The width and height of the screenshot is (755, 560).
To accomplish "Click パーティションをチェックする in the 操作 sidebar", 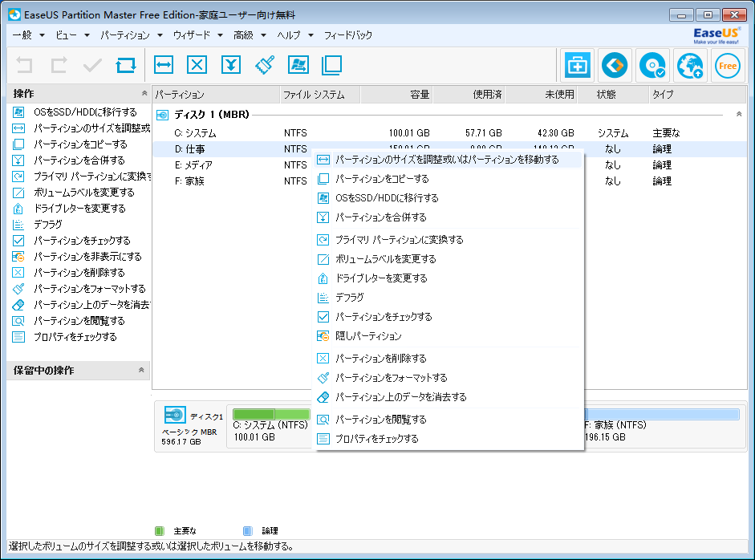I will pos(82,240).
